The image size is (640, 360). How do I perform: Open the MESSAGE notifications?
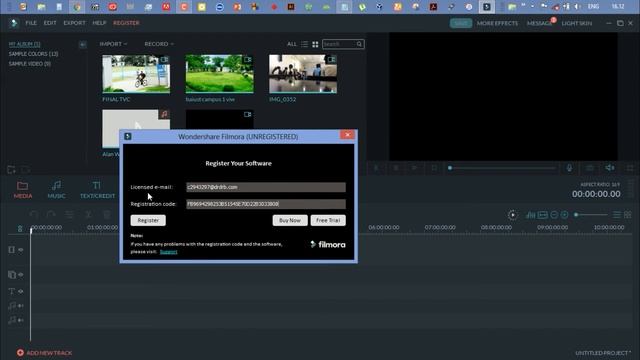coord(539,23)
